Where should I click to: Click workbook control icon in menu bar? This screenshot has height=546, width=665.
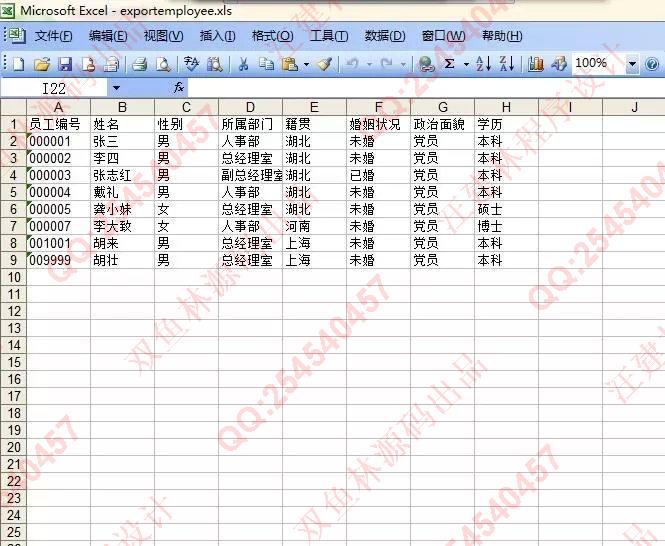(17, 36)
